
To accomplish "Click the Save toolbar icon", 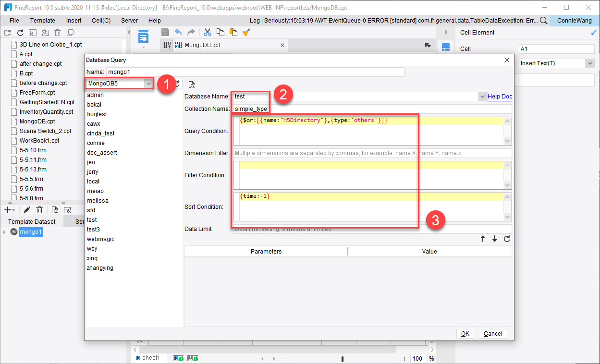I will click(x=165, y=32).
